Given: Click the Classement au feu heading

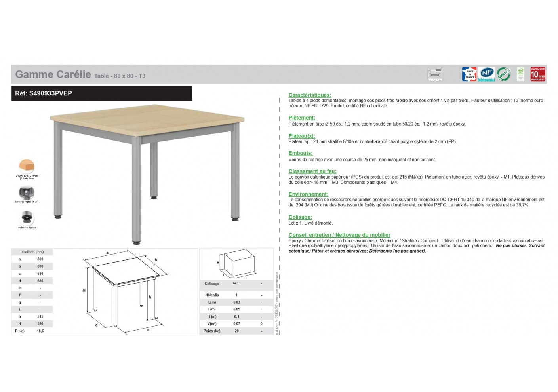Looking at the screenshot, I should [x=312, y=171].
